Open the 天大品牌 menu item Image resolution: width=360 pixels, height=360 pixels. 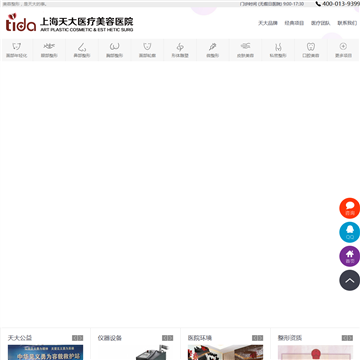[268, 23]
